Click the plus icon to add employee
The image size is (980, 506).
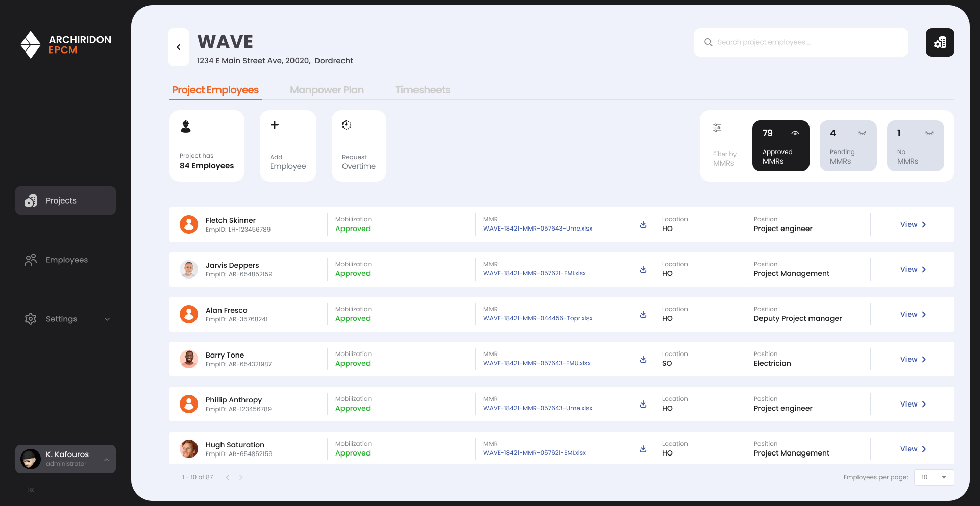pyautogui.click(x=275, y=125)
